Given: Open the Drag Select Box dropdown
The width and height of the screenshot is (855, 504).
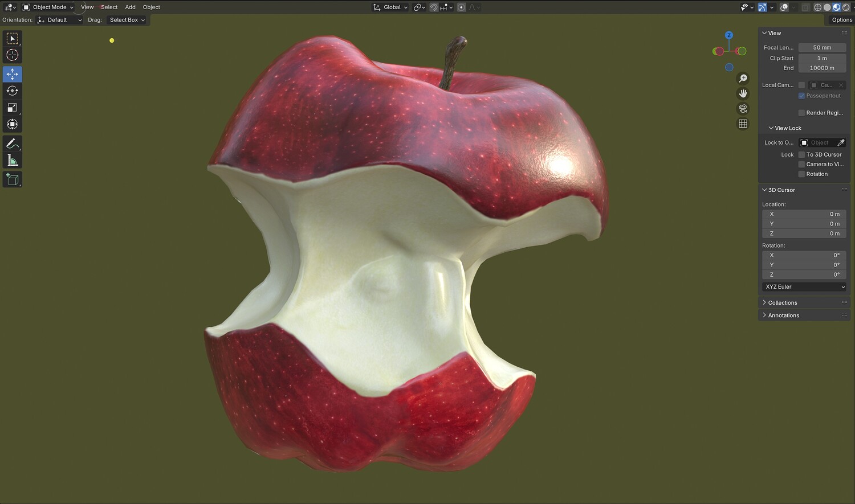Looking at the screenshot, I should pyautogui.click(x=127, y=20).
